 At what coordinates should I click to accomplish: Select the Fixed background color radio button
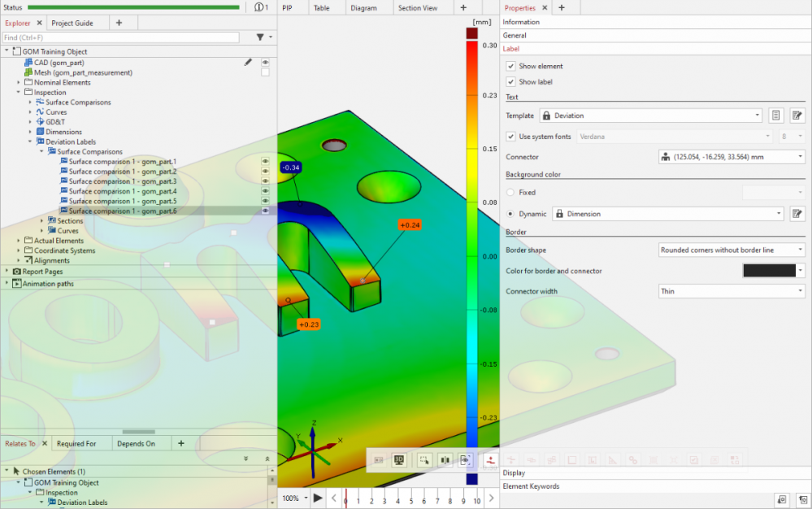pos(510,193)
